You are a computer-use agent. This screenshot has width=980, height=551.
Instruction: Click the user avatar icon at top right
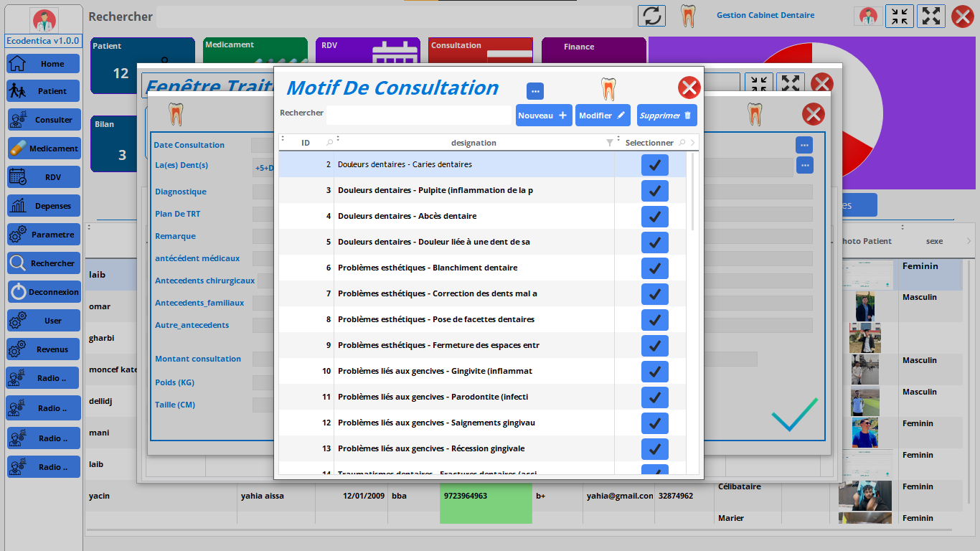(x=867, y=16)
